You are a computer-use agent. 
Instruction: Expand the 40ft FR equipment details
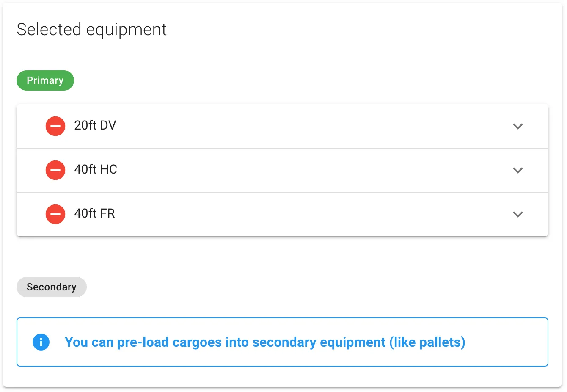pyautogui.click(x=518, y=214)
